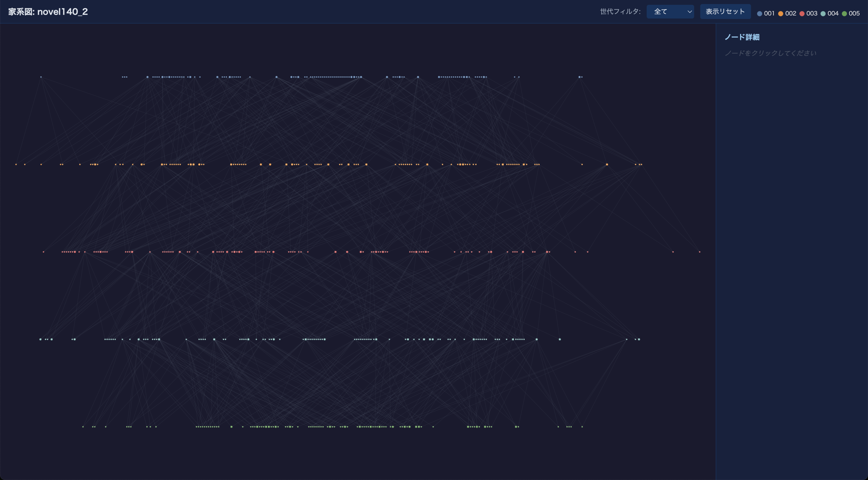Click the blue 001 legend dot

click(x=760, y=13)
